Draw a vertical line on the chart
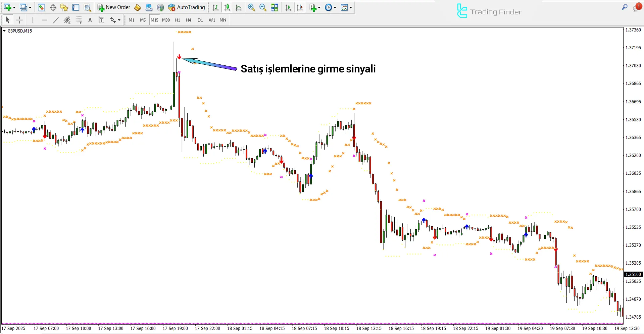 tap(33, 20)
